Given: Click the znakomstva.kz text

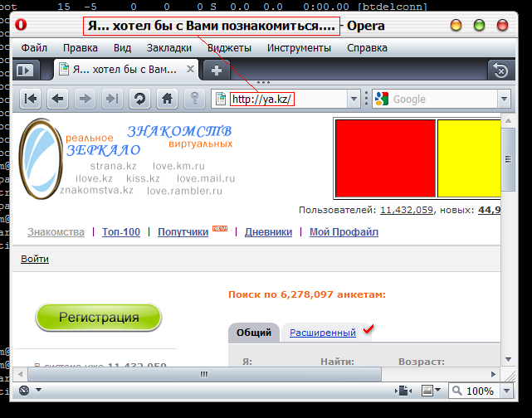Looking at the screenshot, I should coord(97,190).
